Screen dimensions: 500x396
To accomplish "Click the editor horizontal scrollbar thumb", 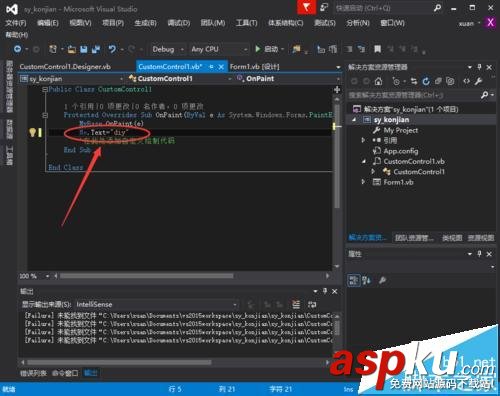I will pyautogui.click(x=146, y=276).
